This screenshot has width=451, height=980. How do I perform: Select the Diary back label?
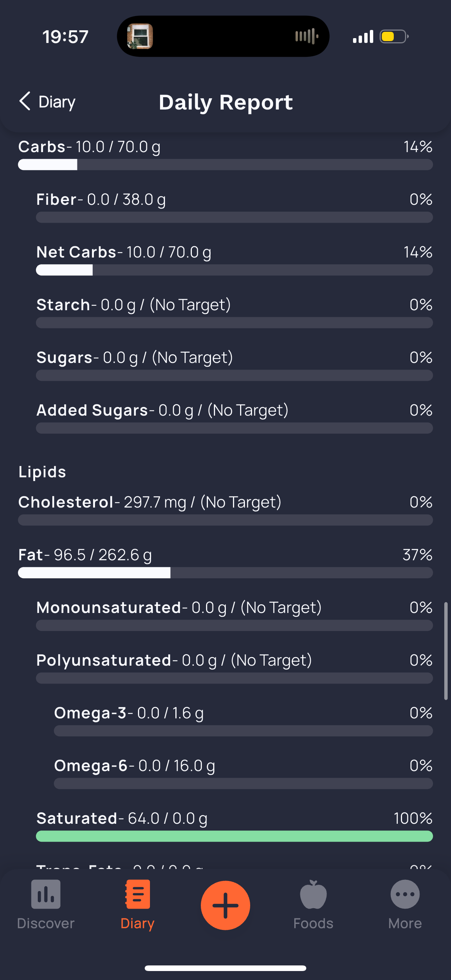pyautogui.click(x=57, y=102)
